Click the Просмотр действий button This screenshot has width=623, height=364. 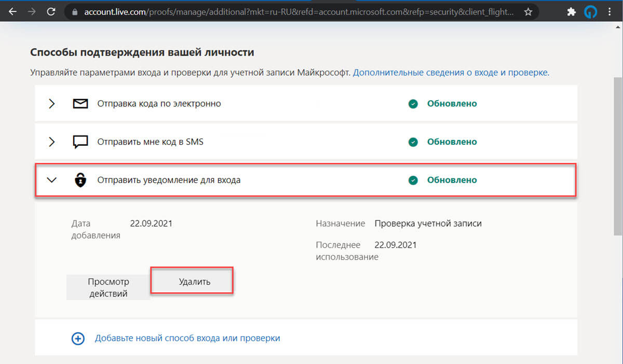(x=108, y=287)
